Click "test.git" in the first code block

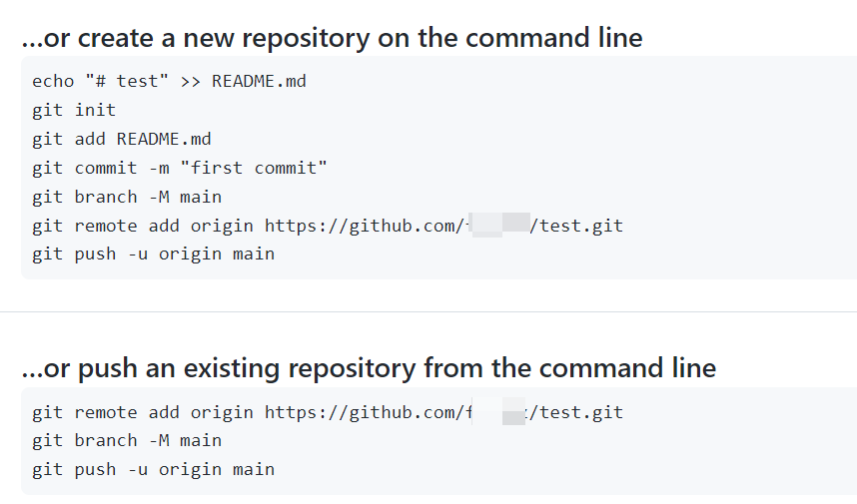coord(581,226)
